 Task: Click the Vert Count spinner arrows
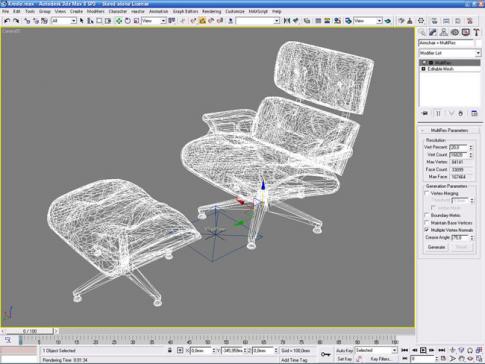pyautogui.click(x=471, y=155)
